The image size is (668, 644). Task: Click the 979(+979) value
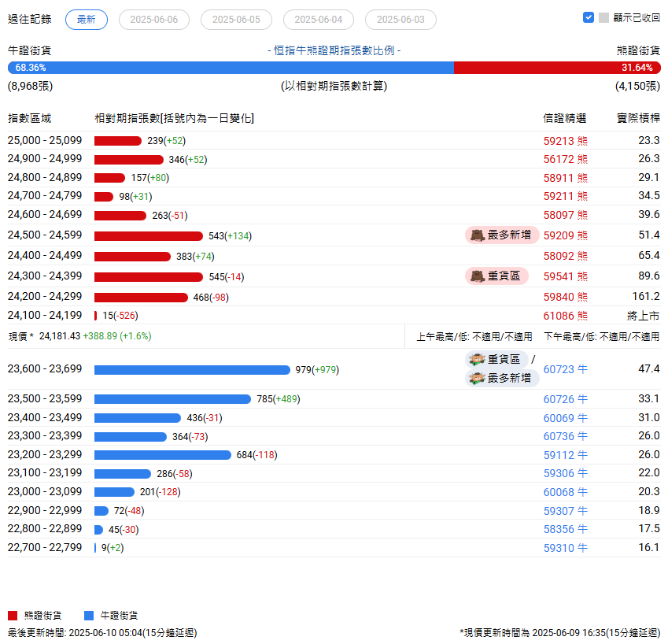pos(317,370)
